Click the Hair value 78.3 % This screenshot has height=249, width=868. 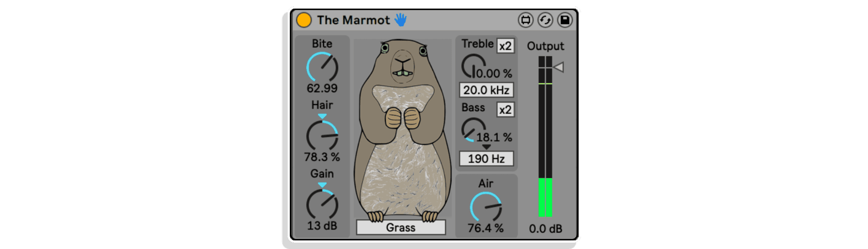pyautogui.click(x=322, y=157)
